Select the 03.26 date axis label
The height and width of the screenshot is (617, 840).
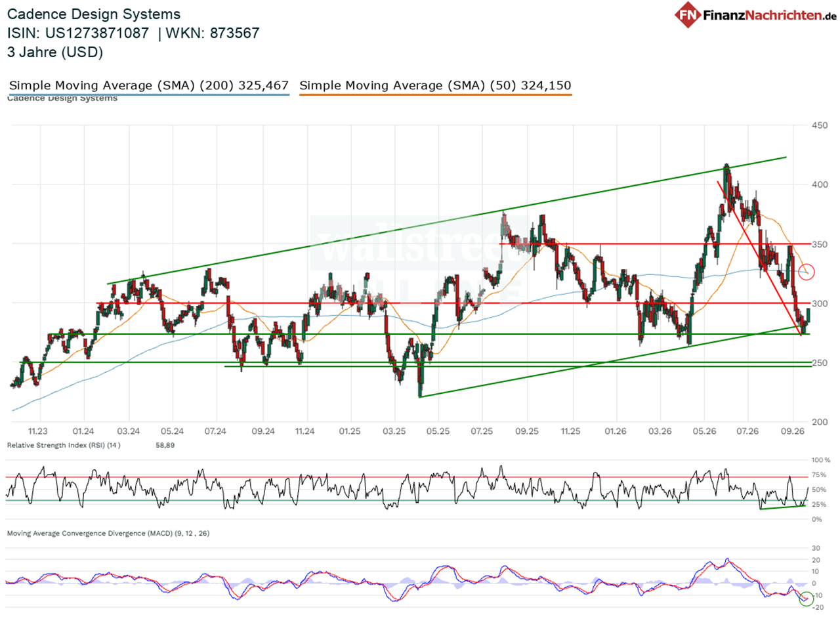coord(660,431)
